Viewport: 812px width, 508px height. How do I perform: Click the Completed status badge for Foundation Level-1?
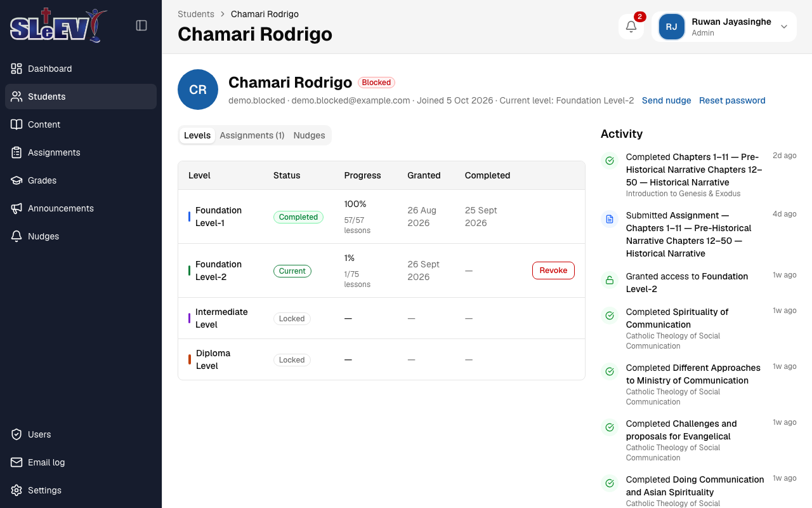298,217
